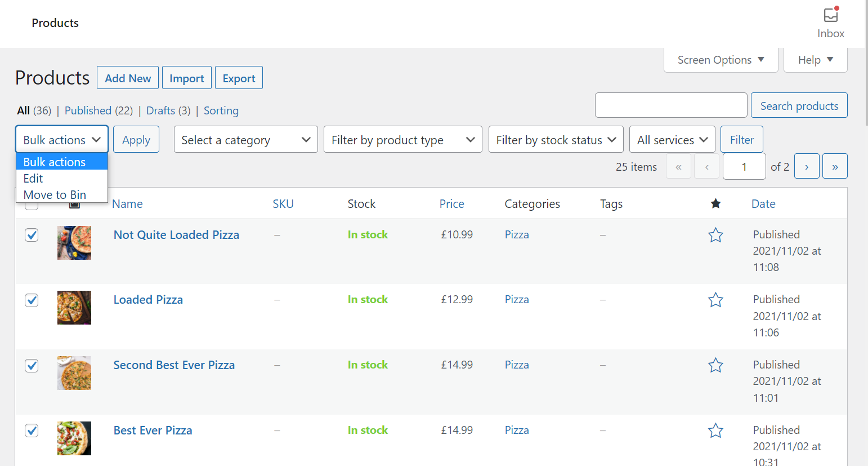Image resolution: width=868 pixels, height=466 pixels.
Task: Go to the next products page arrow
Action: click(x=807, y=166)
